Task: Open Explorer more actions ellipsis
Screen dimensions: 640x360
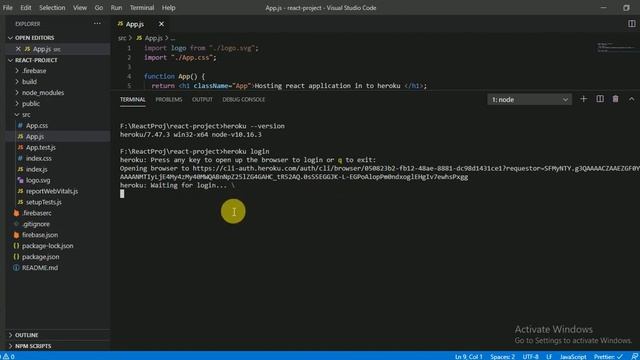Action: tap(97, 24)
